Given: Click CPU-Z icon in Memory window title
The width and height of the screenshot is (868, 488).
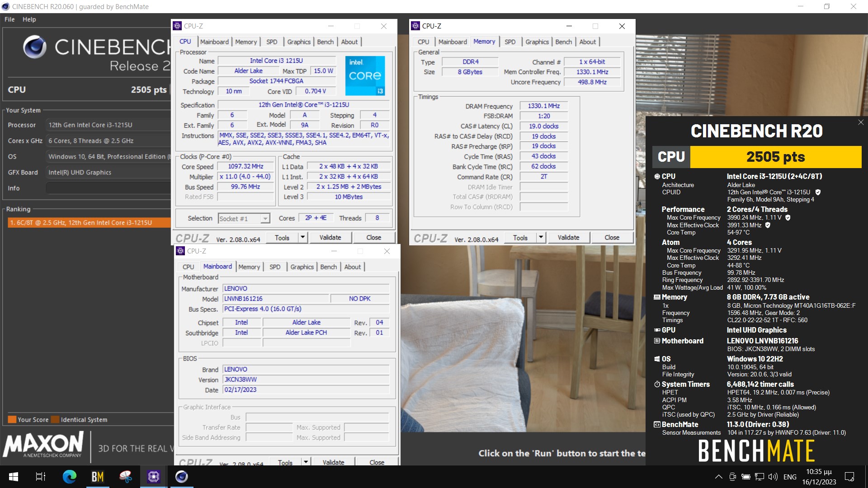Looking at the screenshot, I should pos(415,26).
